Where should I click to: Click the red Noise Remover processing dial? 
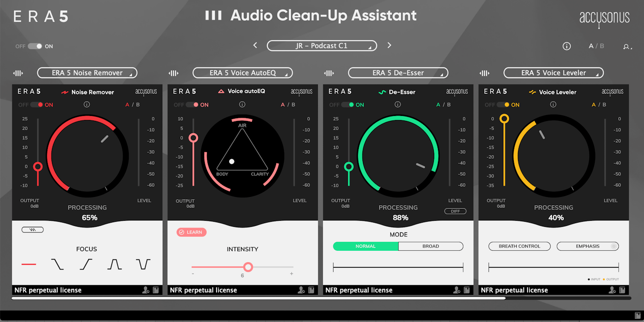point(87,155)
